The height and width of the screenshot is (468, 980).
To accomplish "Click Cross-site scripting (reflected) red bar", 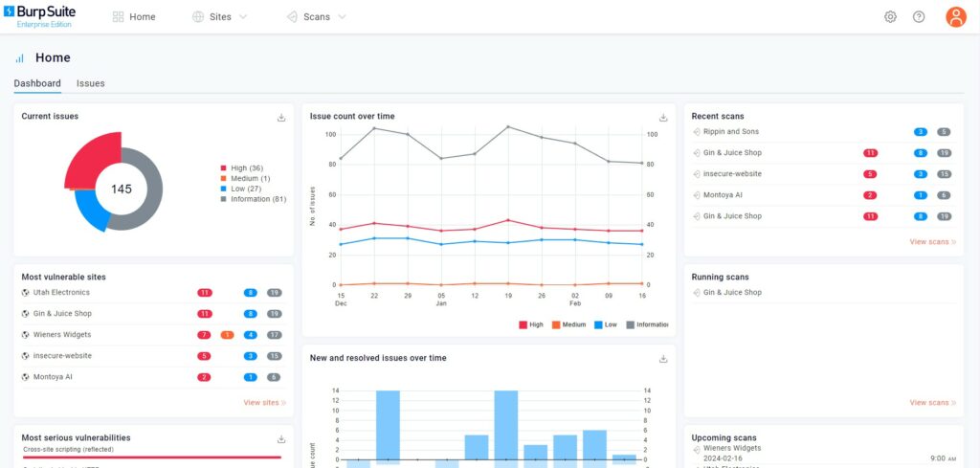I will (151, 457).
